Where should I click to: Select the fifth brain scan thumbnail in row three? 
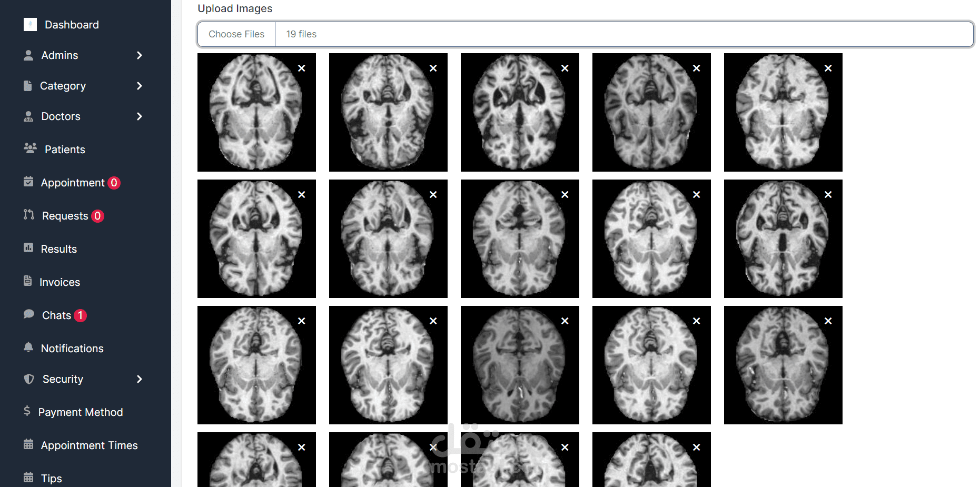783,365
